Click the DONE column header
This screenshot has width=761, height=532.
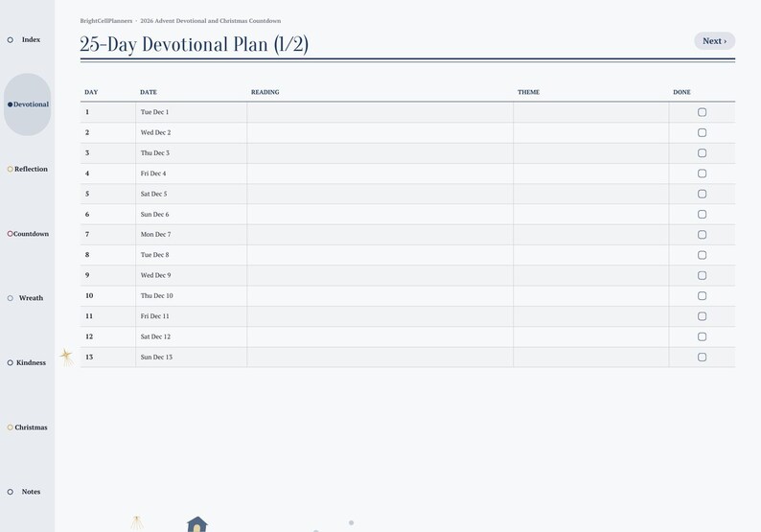681,92
